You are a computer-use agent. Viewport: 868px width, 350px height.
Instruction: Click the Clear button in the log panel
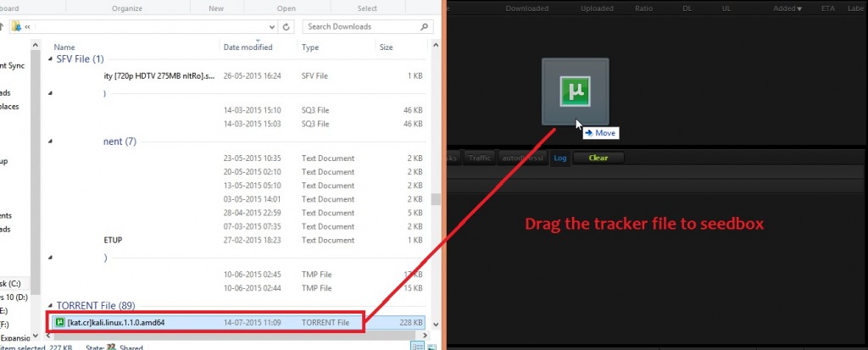click(598, 158)
